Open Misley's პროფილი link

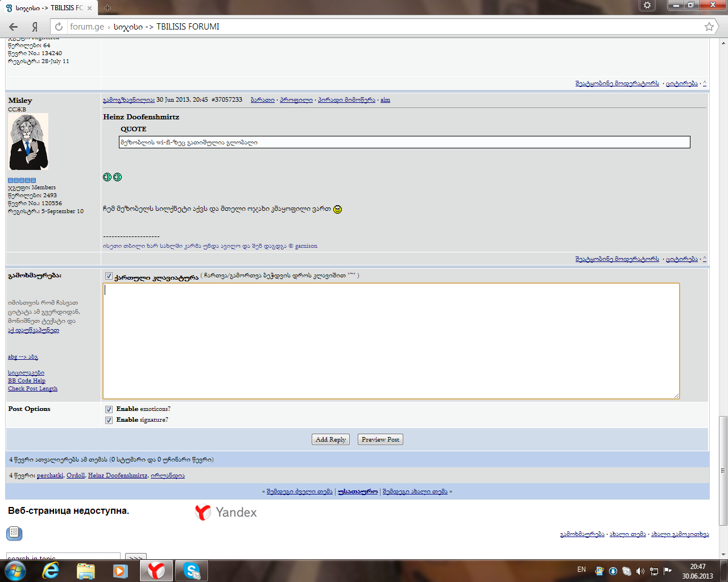(x=296, y=100)
